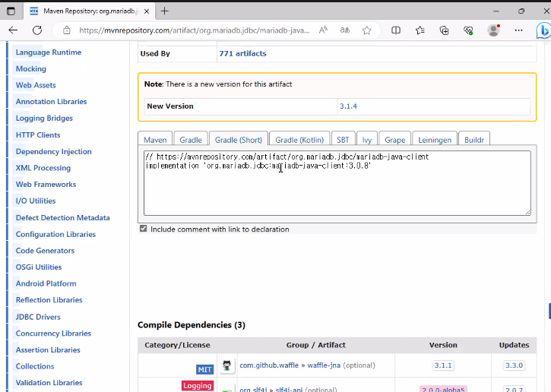Viewport: 551px width, 392px height.
Task: Open the Buildr tab
Action: [x=474, y=140]
